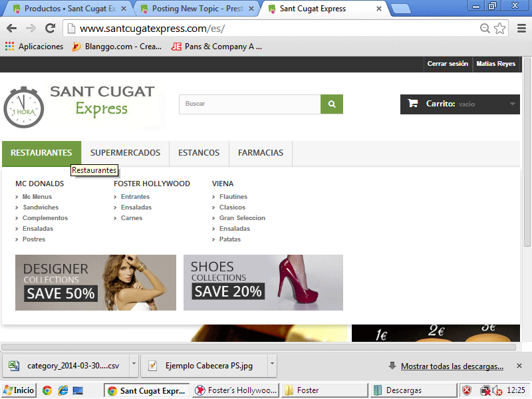Image resolution: width=532 pixels, height=399 pixels.
Task: Click the address bar URL
Action: [152, 29]
